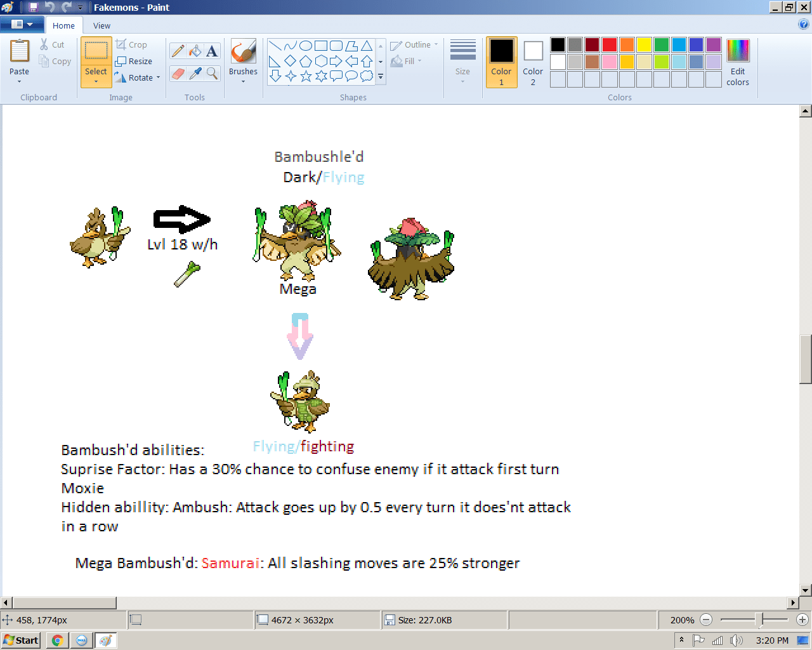Choose the orange color swatch
Viewport: 812px width, 650px height.
[x=627, y=44]
